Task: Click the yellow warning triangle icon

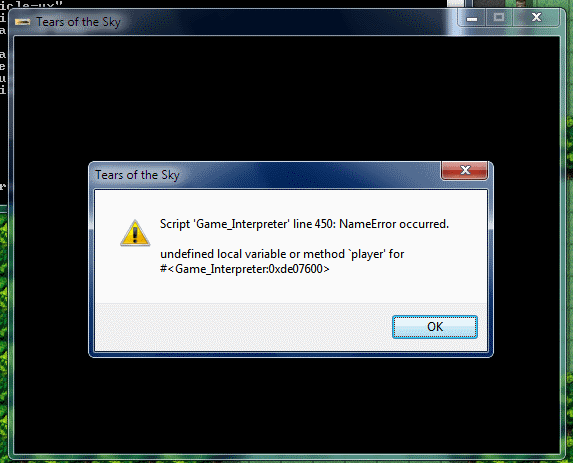Action: pyautogui.click(x=135, y=233)
